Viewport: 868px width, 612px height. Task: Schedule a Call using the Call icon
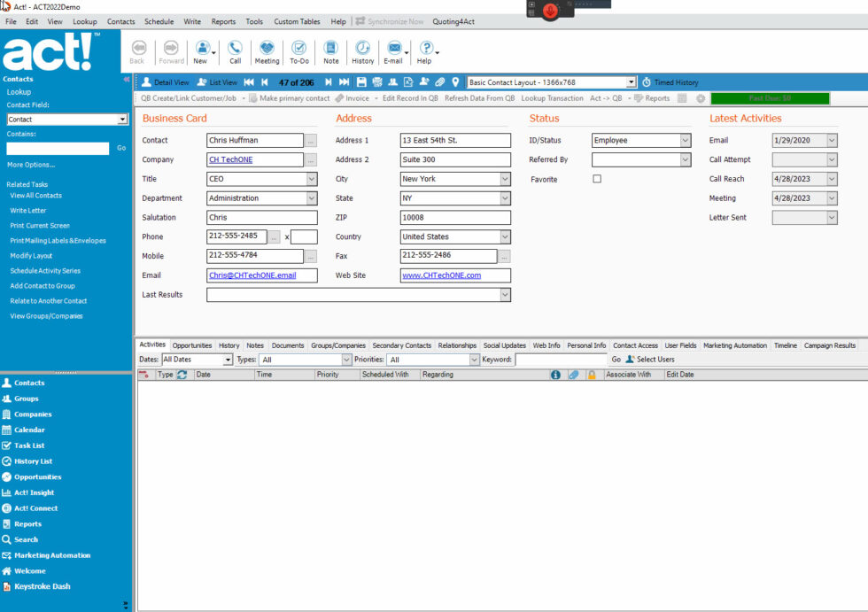tap(234, 51)
